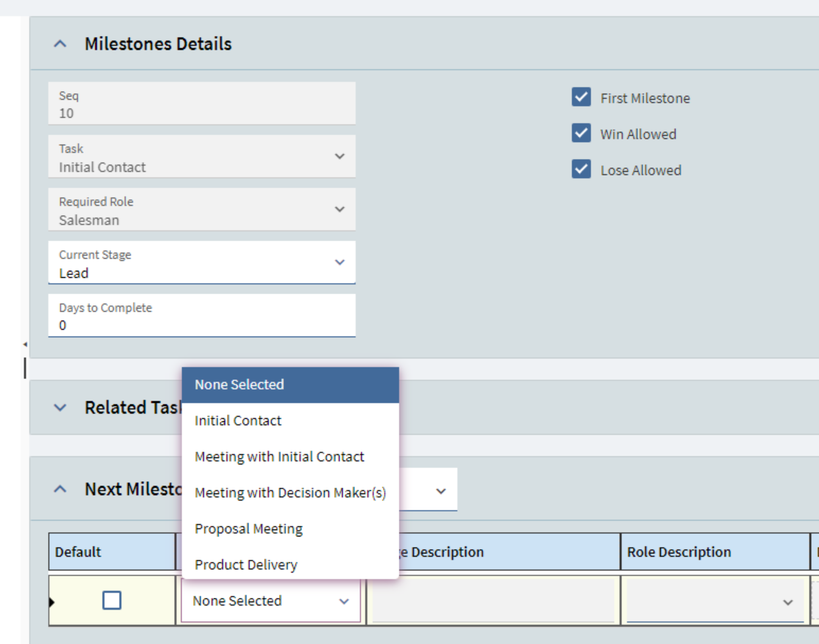
Task: Click the small panel collapse arrow on left edge
Action: click(25, 344)
